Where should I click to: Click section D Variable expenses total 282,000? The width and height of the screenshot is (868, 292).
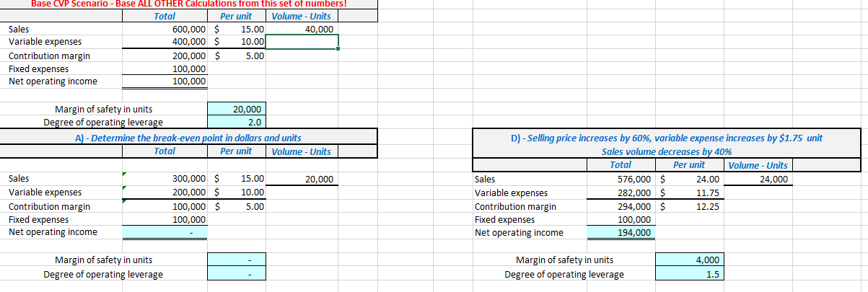[x=621, y=193]
